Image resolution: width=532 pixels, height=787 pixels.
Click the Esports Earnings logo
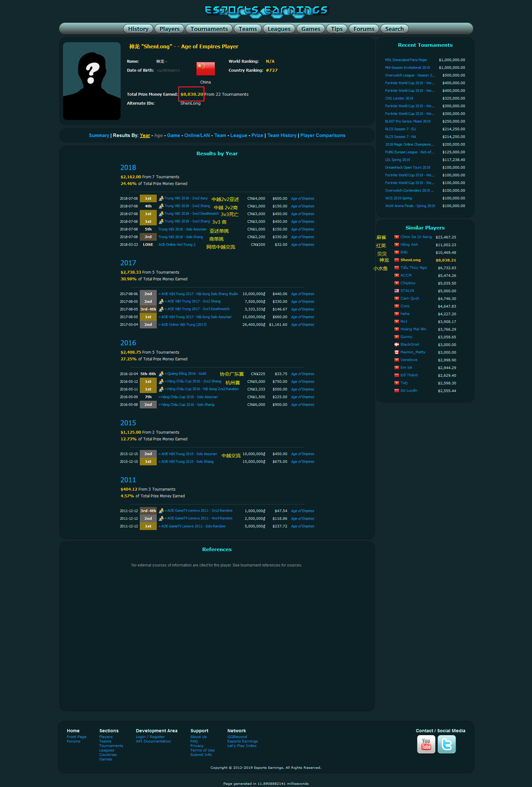pos(266,11)
